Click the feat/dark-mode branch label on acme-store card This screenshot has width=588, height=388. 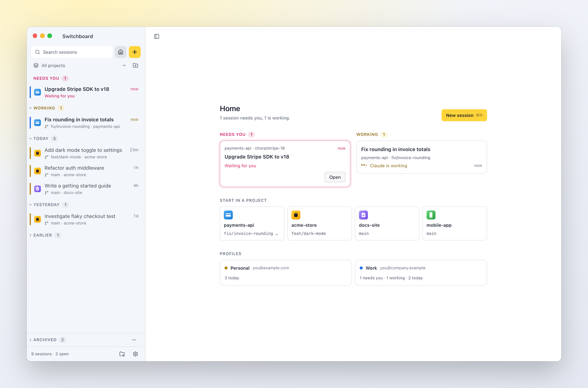click(x=309, y=234)
